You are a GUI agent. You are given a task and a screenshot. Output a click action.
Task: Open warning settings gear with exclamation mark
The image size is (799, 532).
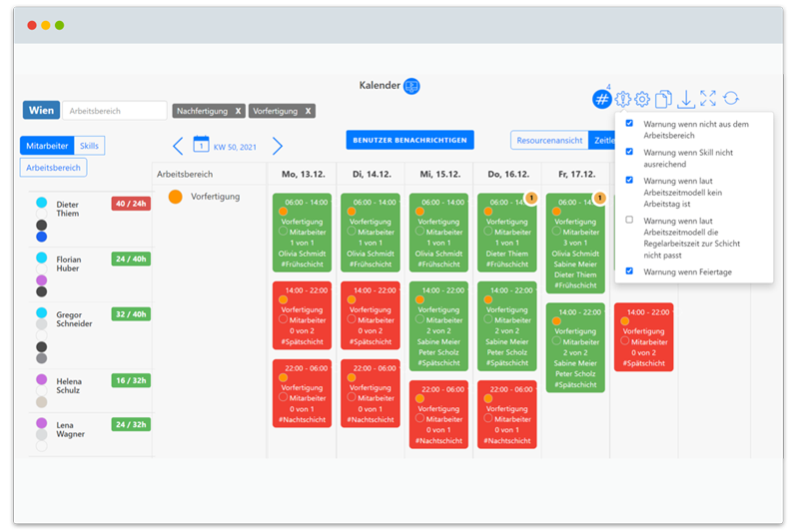point(622,99)
